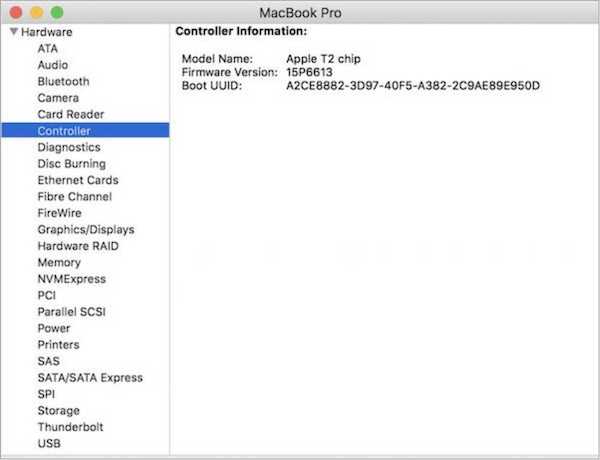This screenshot has width=600, height=460.
Task: View Ethernet Cards information
Action: [78, 180]
